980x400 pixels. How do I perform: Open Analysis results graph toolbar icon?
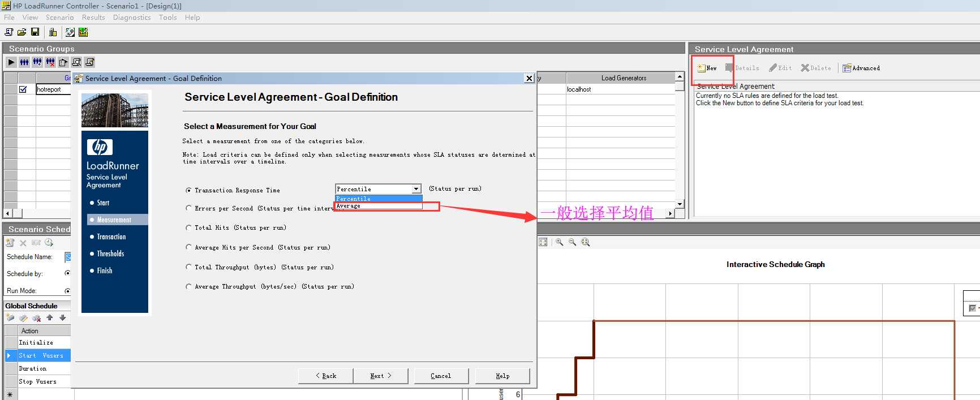pyautogui.click(x=83, y=32)
